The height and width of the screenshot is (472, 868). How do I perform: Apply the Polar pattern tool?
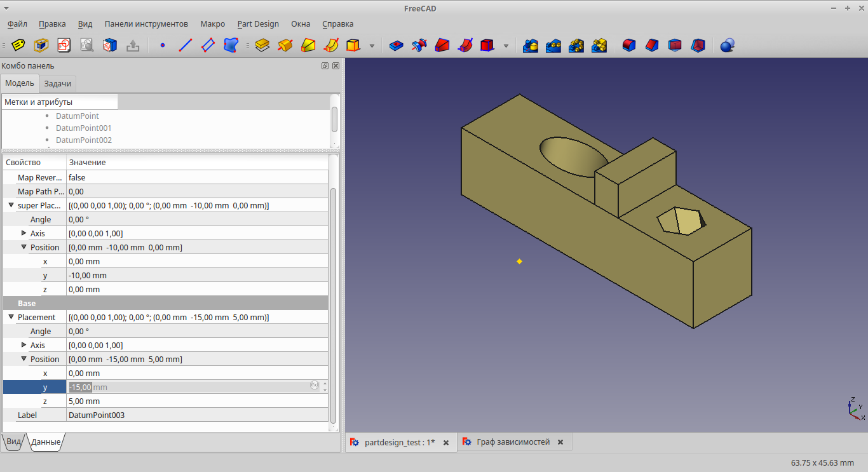(x=576, y=46)
